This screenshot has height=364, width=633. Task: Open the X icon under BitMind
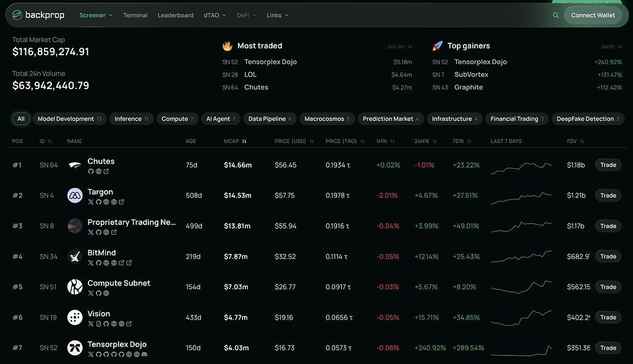pos(91,263)
